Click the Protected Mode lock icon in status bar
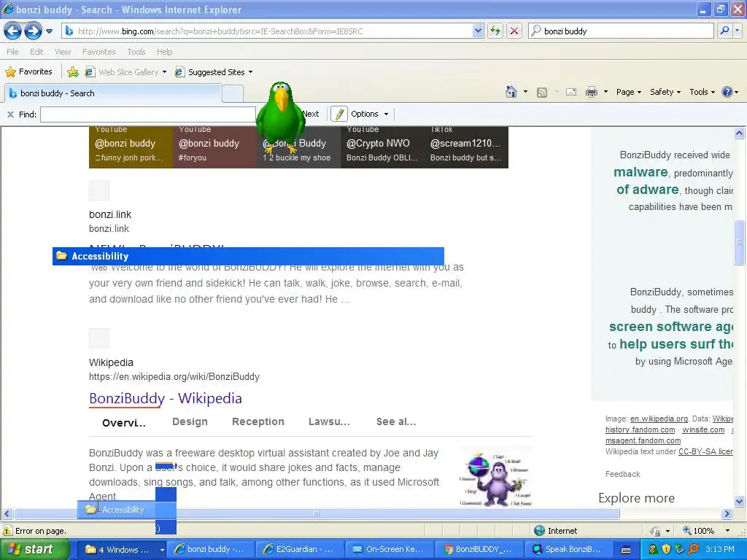This screenshot has width=747, height=560. coord(656,531)
